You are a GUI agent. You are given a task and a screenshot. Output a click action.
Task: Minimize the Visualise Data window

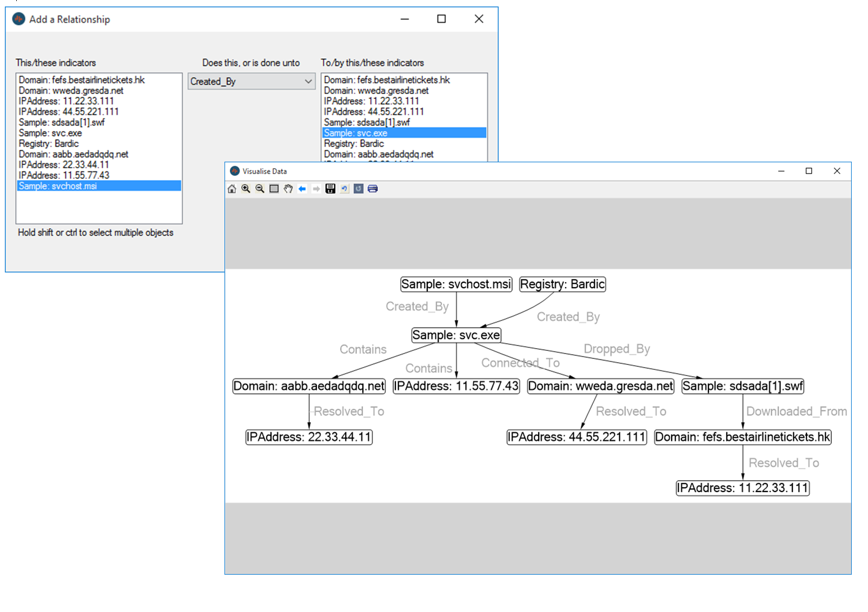(x=781, y=171)
